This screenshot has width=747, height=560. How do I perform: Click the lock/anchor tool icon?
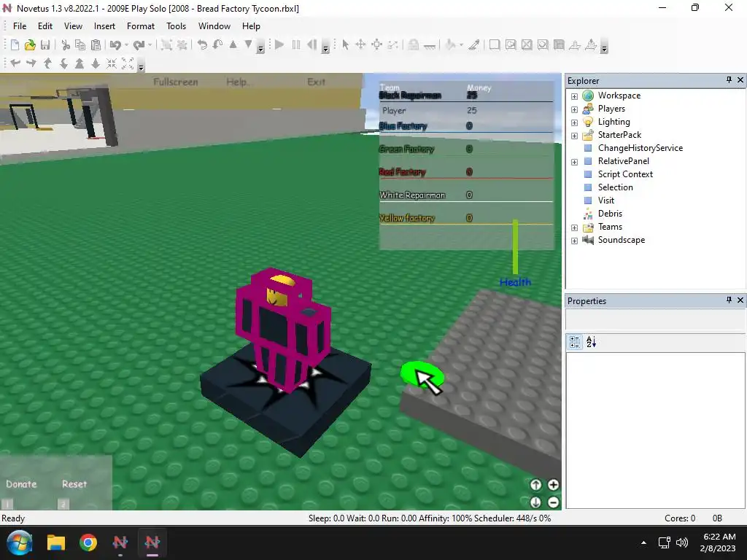(414, 44)
